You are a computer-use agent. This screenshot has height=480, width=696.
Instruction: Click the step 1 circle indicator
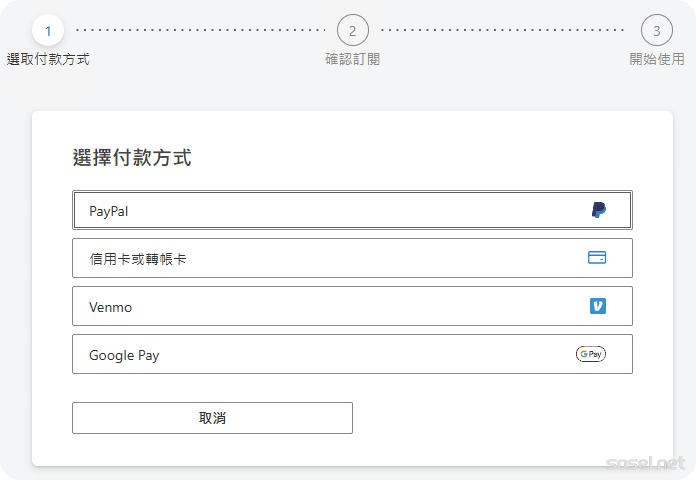click(47, 30)
